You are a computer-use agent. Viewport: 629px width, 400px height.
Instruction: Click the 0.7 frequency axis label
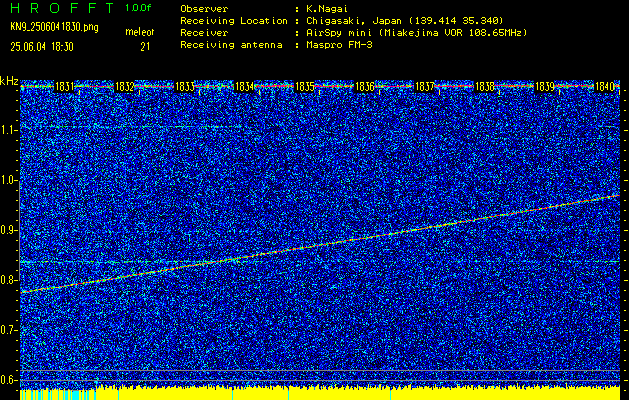tap(8, 330)
